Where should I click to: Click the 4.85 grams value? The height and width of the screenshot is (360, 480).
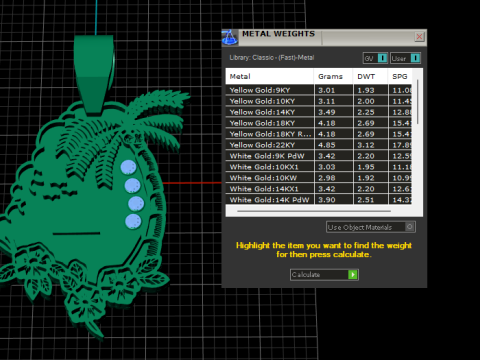coord(326,145)
